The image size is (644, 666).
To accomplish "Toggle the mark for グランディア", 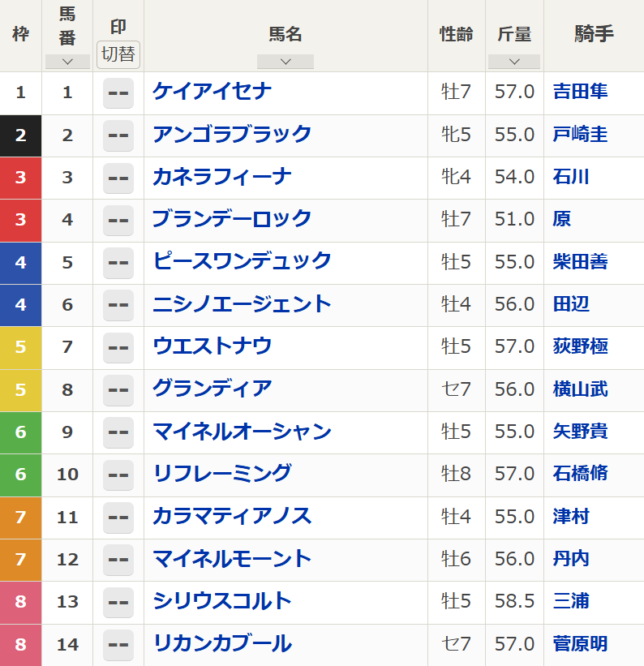I will 118,389.
